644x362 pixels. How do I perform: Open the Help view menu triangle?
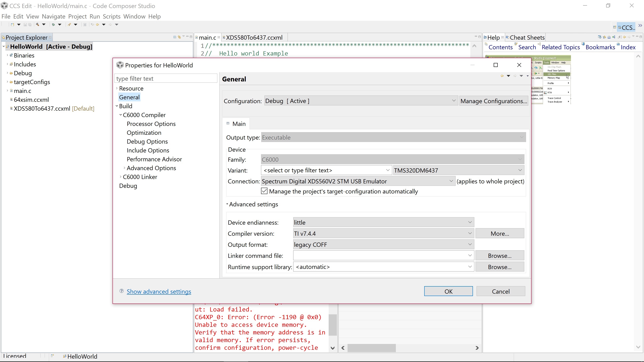click(633, 36)
